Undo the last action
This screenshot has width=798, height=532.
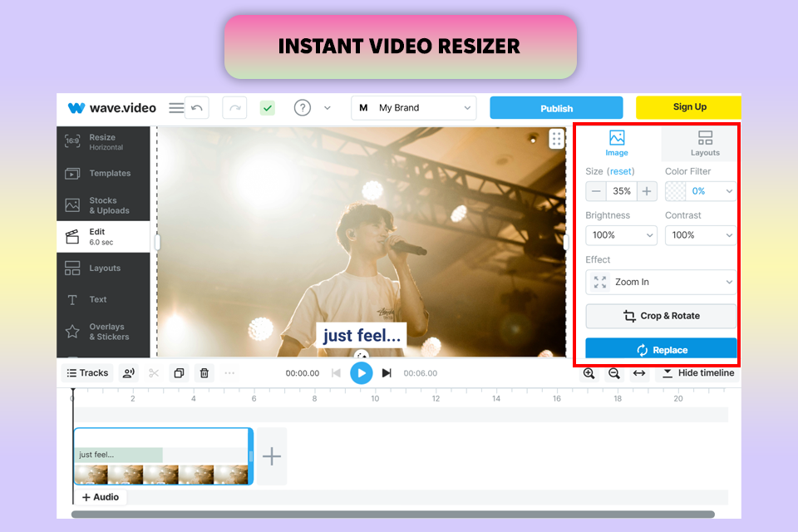coord(196,108)
